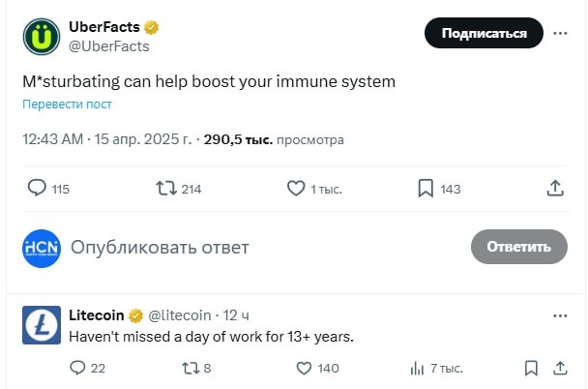This screenshot has height=389, width=588.
Task: Click the share icon on UberFacts post
Action: coord(555,189)
